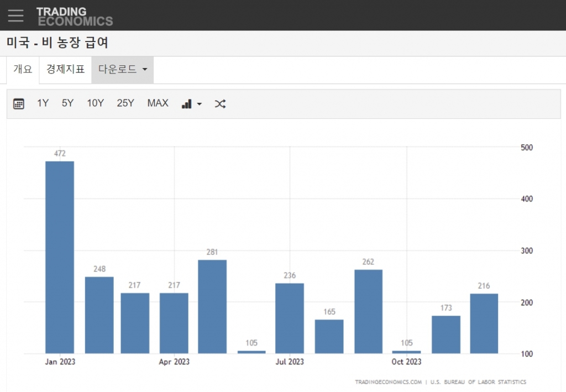Screen dimensions: 566x392
Task: Select the MAX time range
Action: [x=158, y=103]
